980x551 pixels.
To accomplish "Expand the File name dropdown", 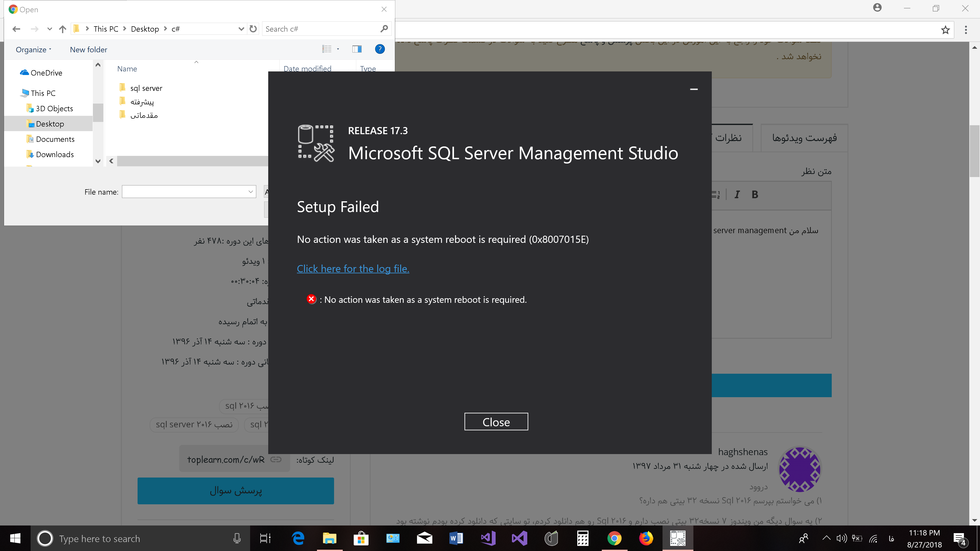I will (x=251, y=192).
